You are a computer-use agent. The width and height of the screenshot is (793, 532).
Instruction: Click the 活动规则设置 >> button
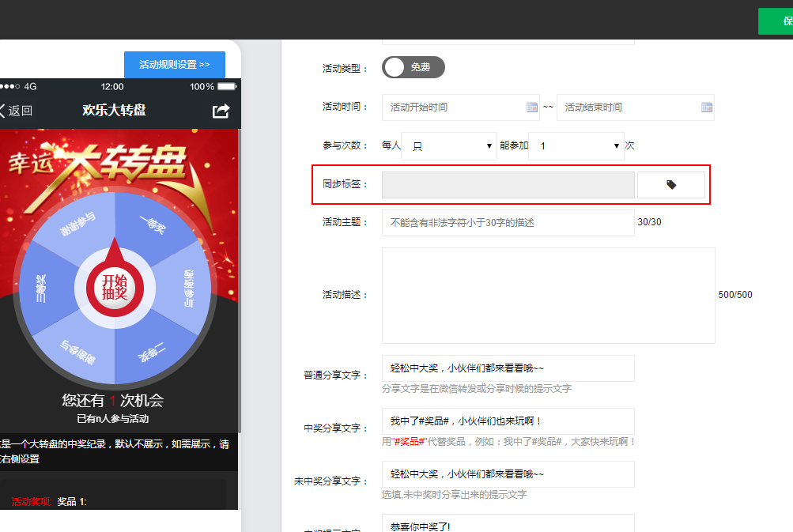click(x=174, y=65)
